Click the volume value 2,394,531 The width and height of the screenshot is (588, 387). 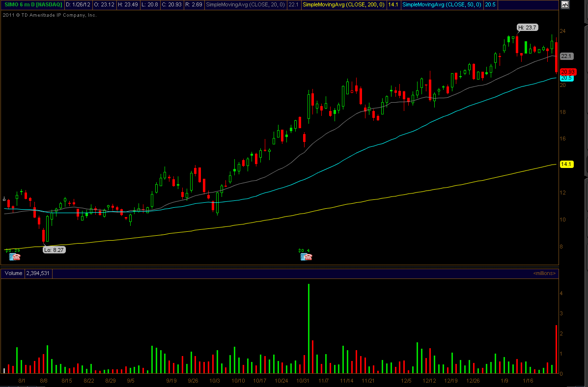pos(38,274)
